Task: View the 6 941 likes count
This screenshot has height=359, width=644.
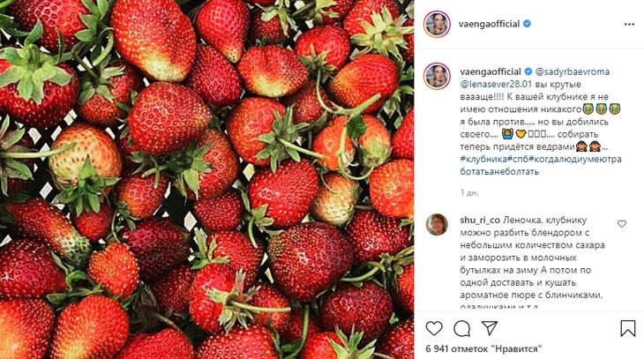Action: coord(483,348)
